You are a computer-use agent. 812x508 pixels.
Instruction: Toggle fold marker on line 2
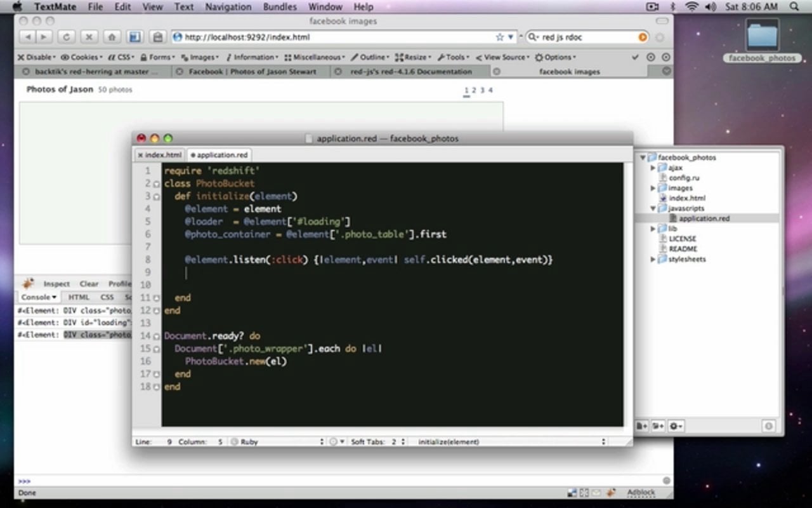coord(157,184)
